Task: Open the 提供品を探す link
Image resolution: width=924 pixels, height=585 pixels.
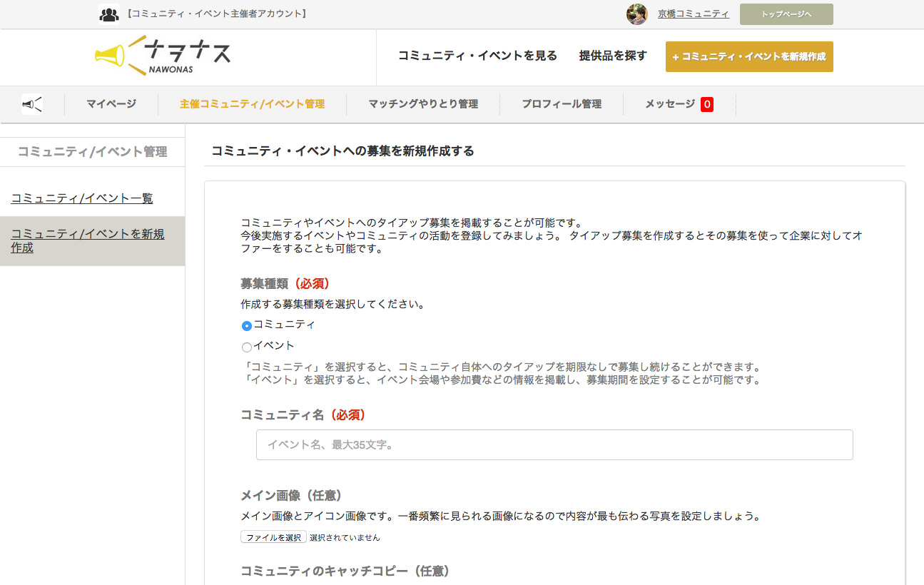Action: (x=613, y=56)
